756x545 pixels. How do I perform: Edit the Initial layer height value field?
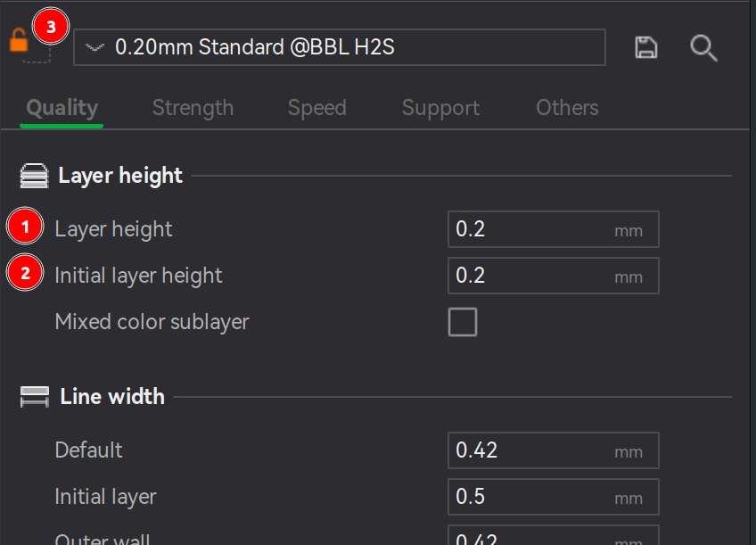(553, 276)
